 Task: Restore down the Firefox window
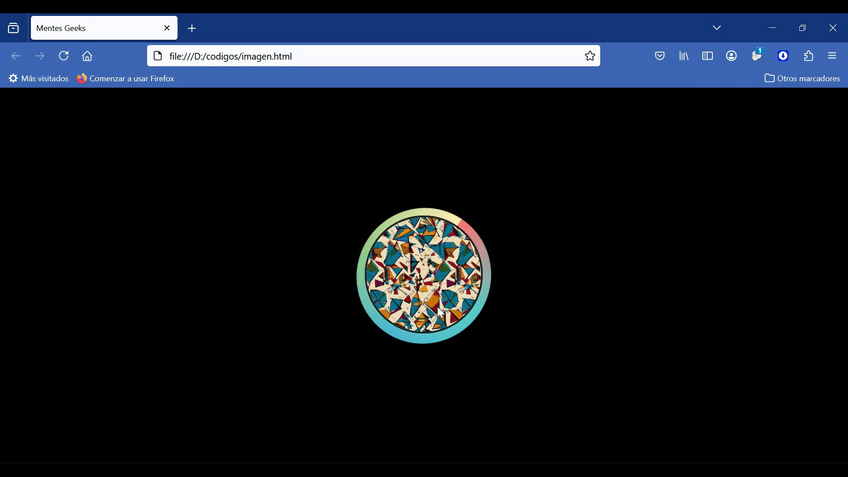tap(803, 28)
